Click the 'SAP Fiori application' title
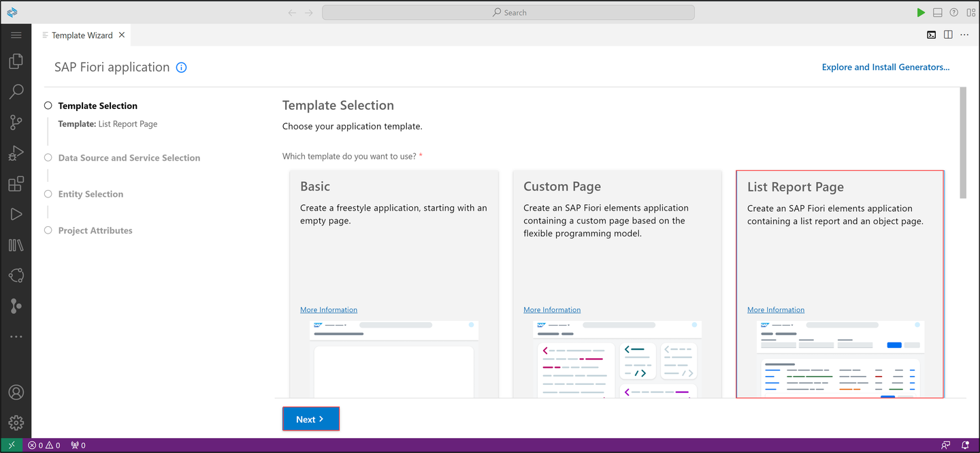The height and width of the screenshot is (453, 980). point(112,67)
